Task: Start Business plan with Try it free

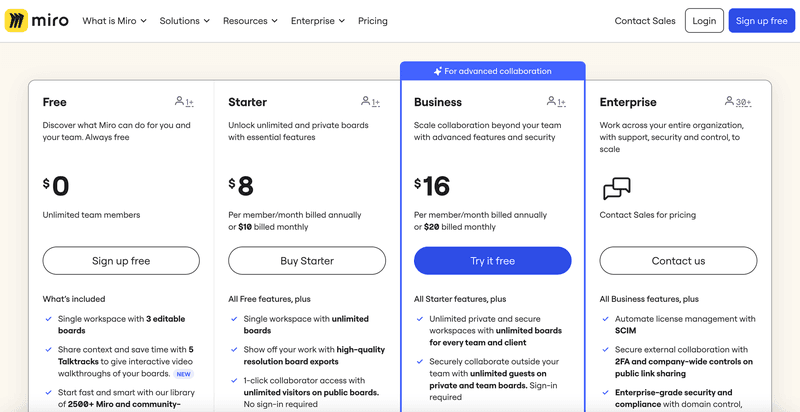Action: 493,261
